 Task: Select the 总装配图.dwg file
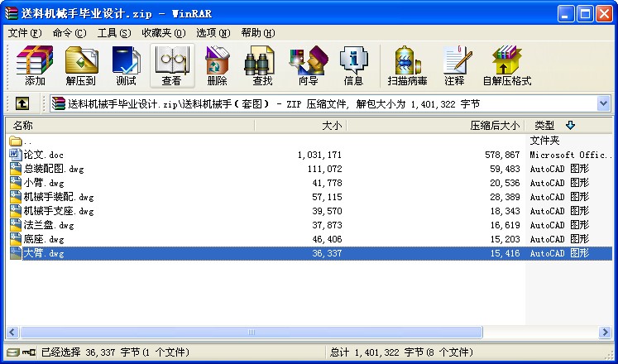pos(48,169)
